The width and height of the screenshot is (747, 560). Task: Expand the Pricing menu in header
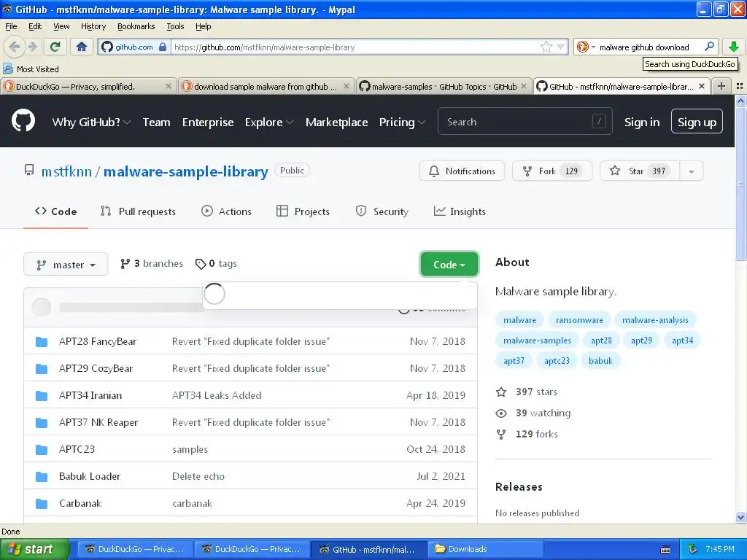click(402, 122)
